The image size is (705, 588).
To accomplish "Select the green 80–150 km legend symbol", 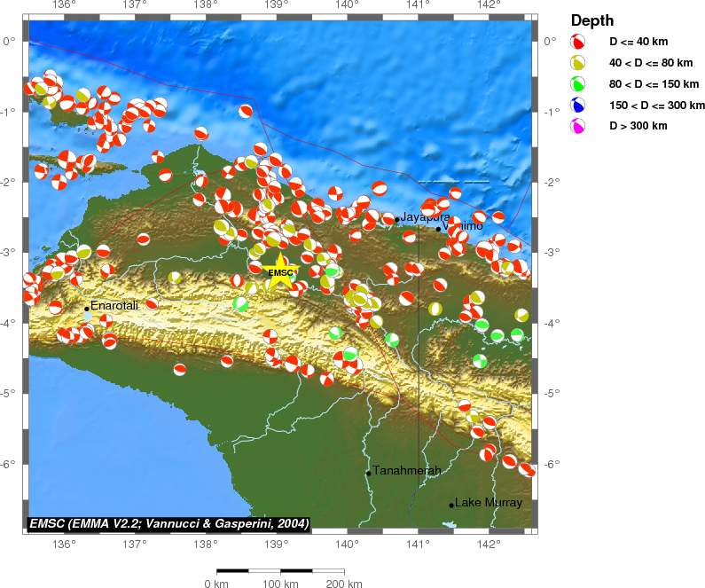I will [577, 84].
